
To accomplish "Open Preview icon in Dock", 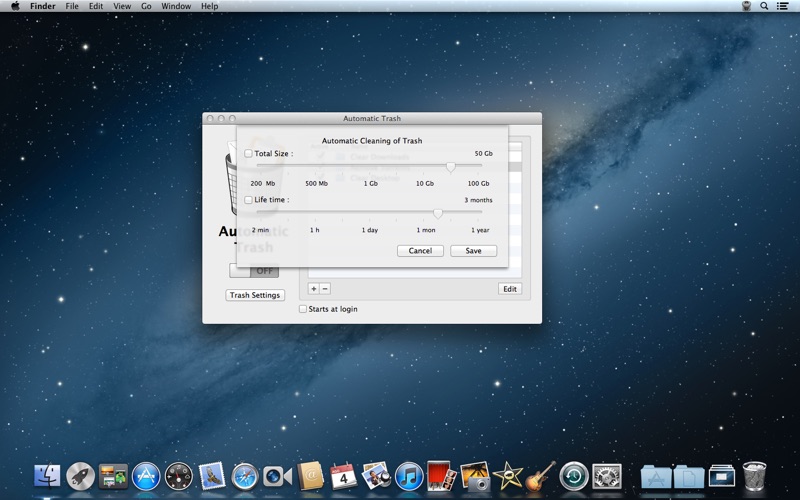I will pyautogui.click(x=376, y=476).
